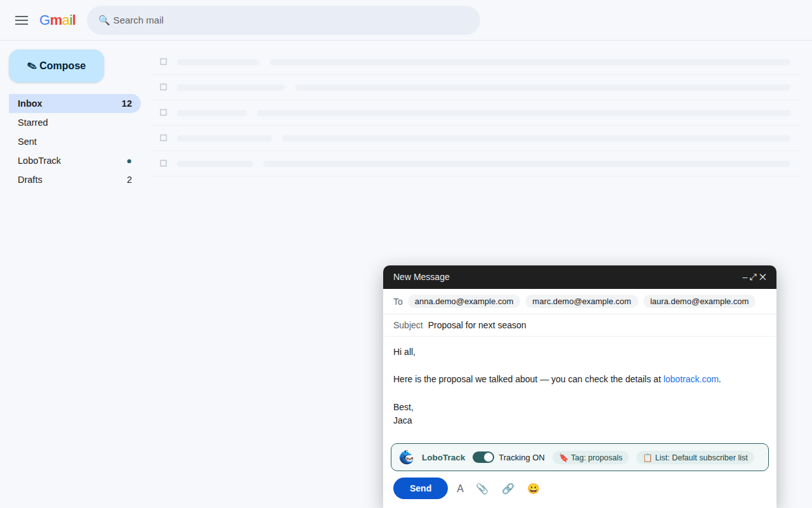Viewport: 812px width, 508px height.
Task: Open the LoboTrack folder
Action: pyautogui.click(x=75, y=161)
